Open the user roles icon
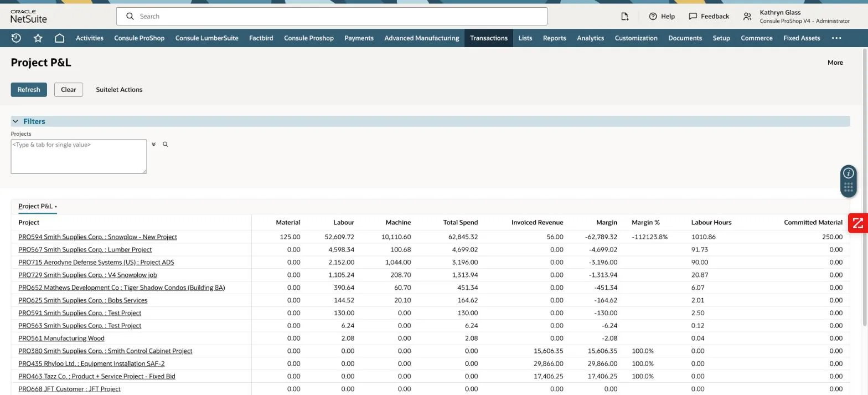The width and height of the screenshot is (868, 395). tap(747, 17)
